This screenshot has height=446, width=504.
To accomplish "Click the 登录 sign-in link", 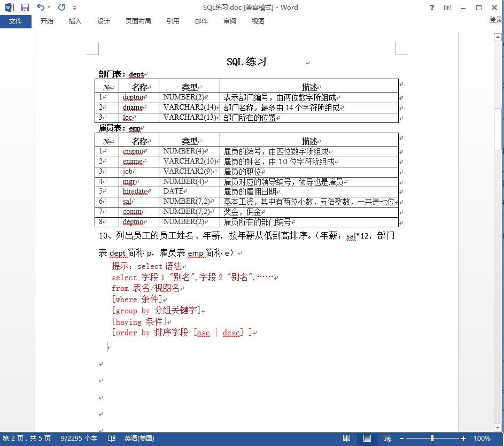I will click(x=496, y=20).
